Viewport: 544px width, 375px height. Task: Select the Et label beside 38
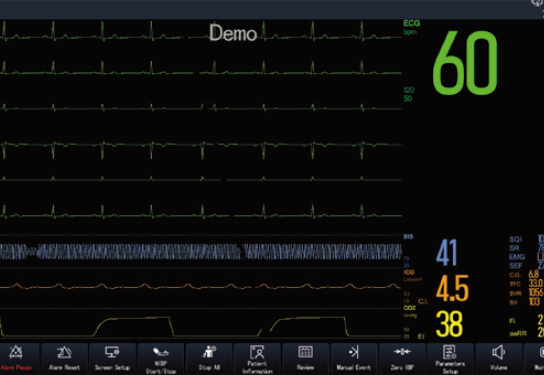coord(421,336)
